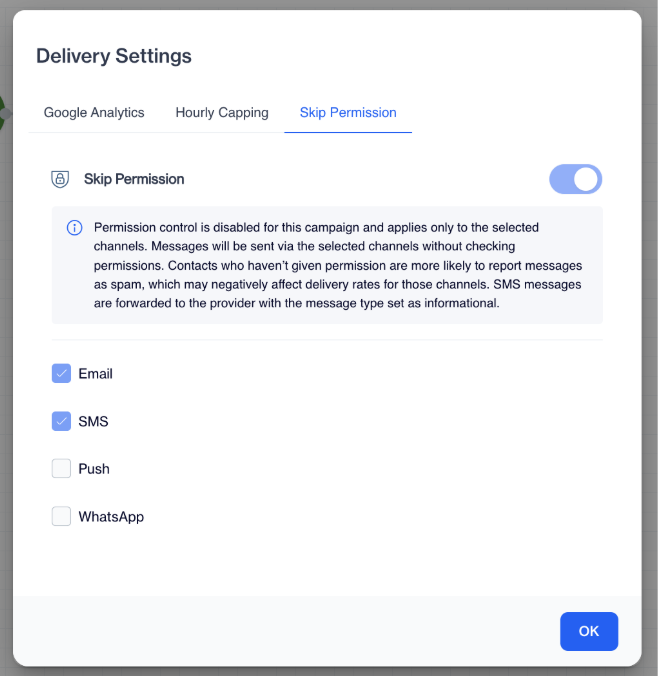The width and height of the screenshot is (662, 676).
Task: Click the permission control info message text
Action: pos(338,265)
